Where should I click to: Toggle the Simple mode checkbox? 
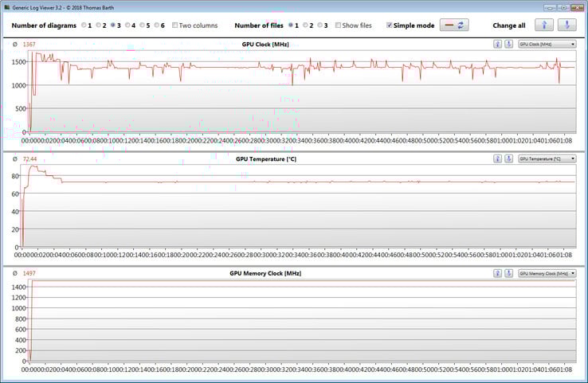point(390,25)
